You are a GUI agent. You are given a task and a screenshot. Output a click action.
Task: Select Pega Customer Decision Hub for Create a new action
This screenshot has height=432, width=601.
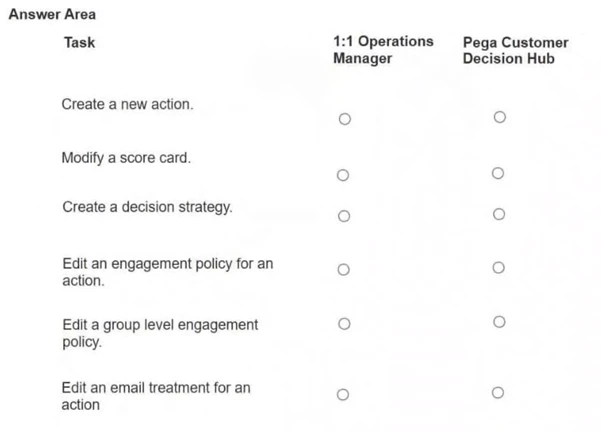click(499, 117)
